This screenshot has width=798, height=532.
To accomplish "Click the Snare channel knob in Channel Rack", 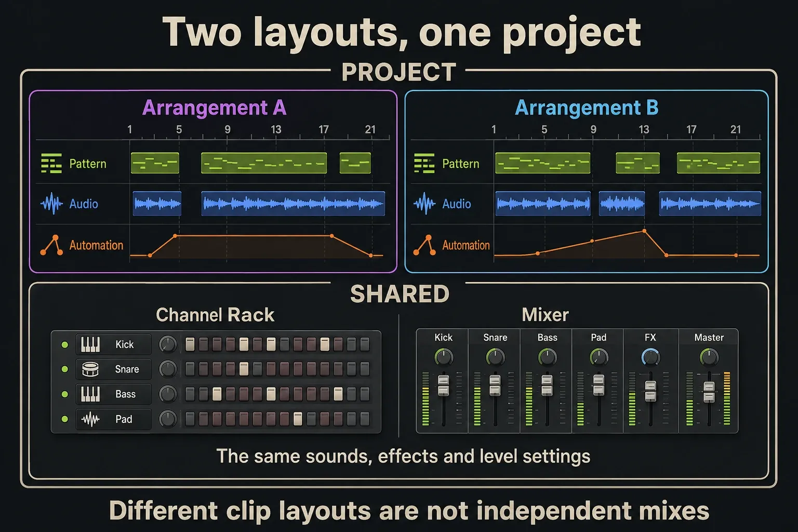I will coord(168,369).
